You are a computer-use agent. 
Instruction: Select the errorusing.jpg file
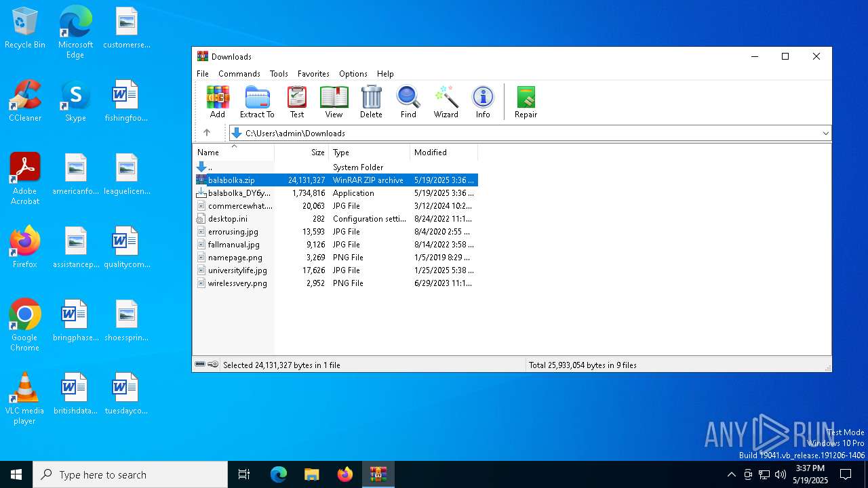pos(336,232)
